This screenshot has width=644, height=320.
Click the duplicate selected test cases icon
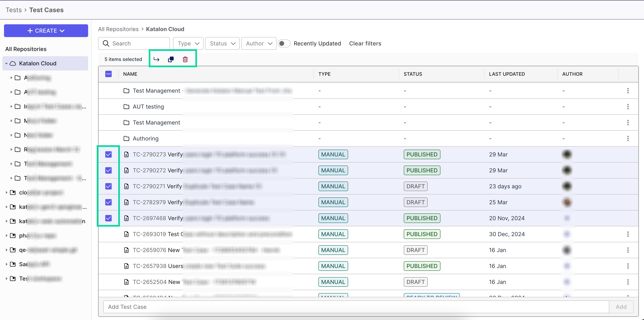[171, 59]
